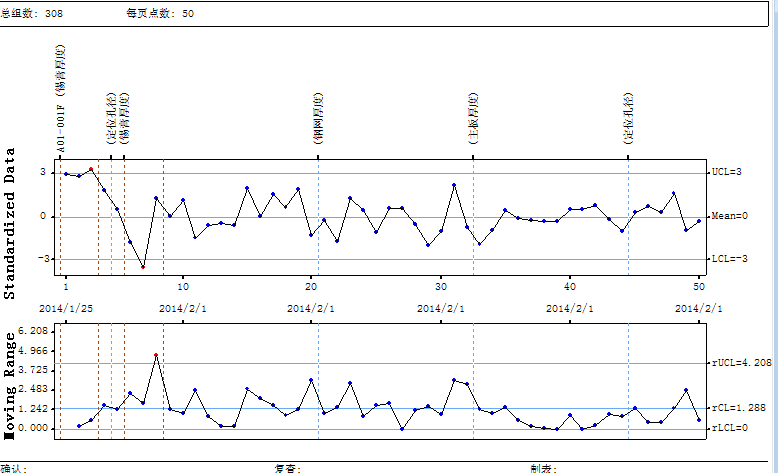778x473 pixels.
Task: Click the red out-of-control point in Moving Range chart
Action: 156,355
